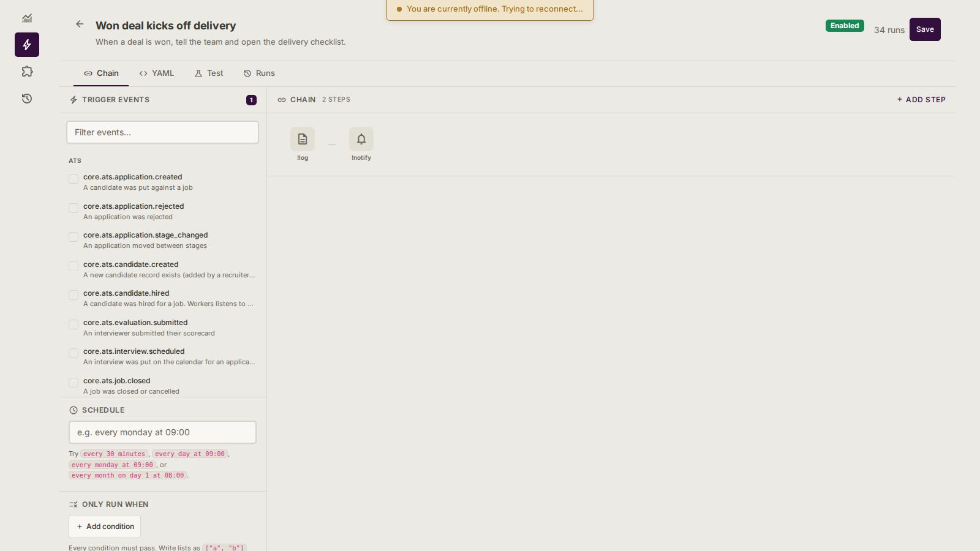Check core.ats.application.rejected event
This screenshot has height=551, width=980.
click(73, 208)
